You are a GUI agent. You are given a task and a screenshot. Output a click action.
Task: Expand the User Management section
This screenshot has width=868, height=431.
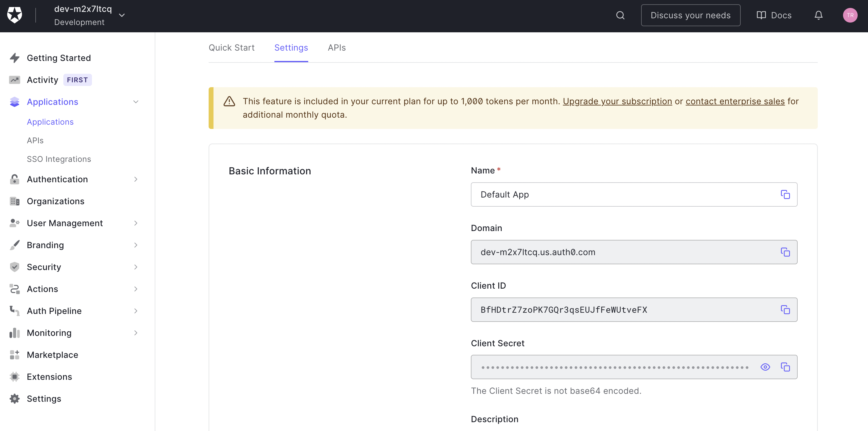(136, 223)
